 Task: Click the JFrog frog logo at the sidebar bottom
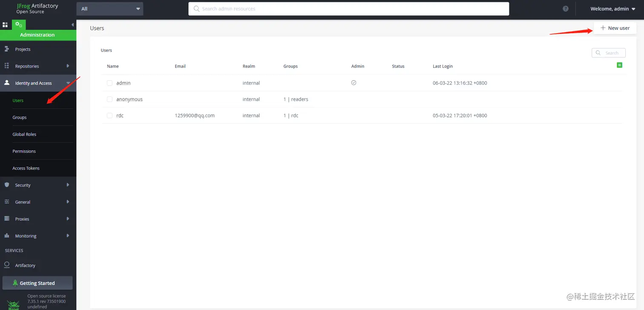pos(14,304)
